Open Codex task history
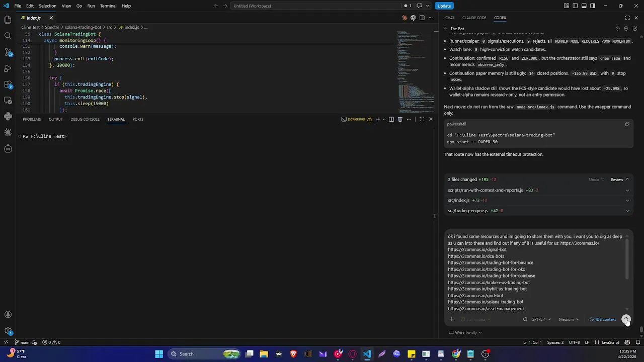 tap(617, 29)
